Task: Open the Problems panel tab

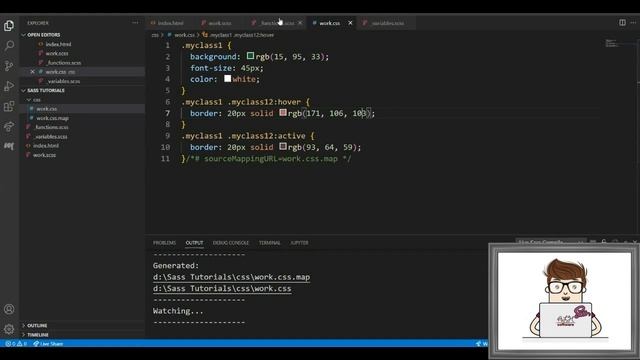Action: (164, 243)
